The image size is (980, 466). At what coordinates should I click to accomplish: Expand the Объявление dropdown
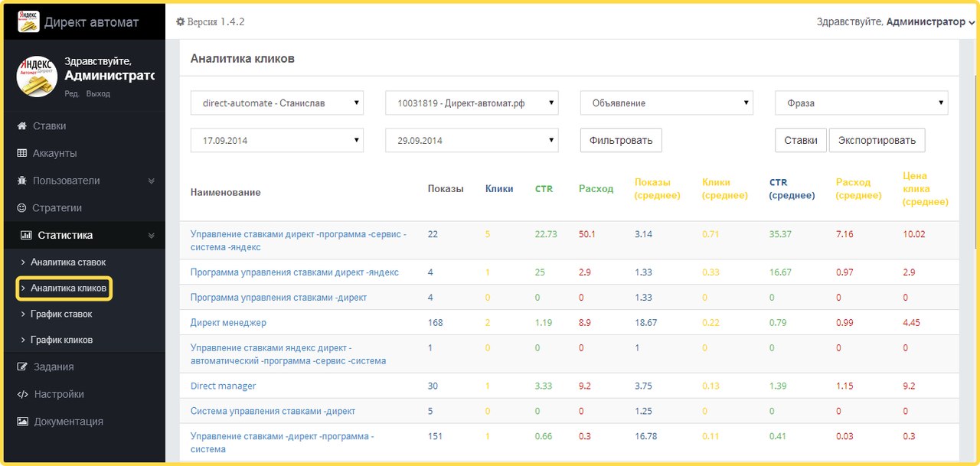[x=666, y=103]
